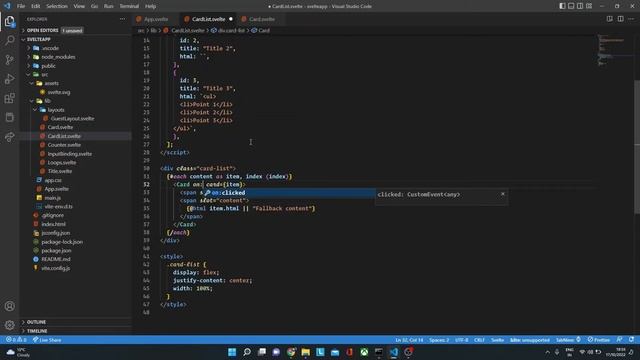
Task: Open vite.config.js in explorer
Action: pyautogui.click(x=56, y=268)
